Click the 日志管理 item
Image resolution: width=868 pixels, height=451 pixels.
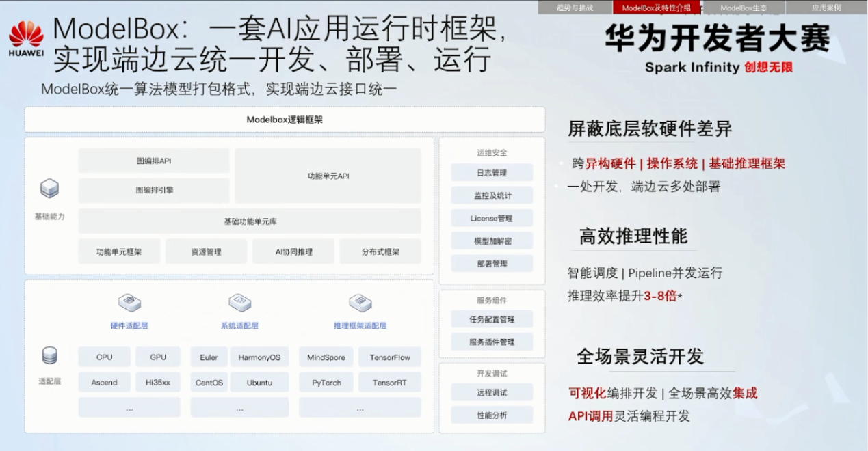coord(492,173)
